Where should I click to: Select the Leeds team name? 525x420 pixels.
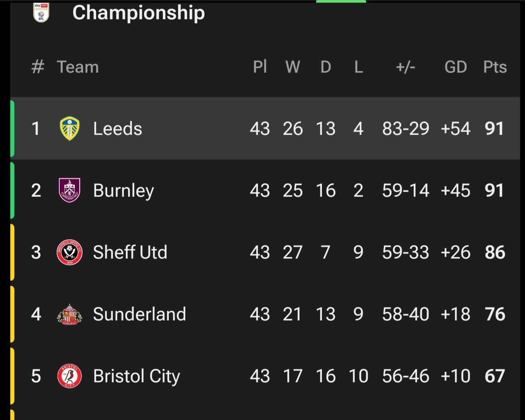pos(118,128)
